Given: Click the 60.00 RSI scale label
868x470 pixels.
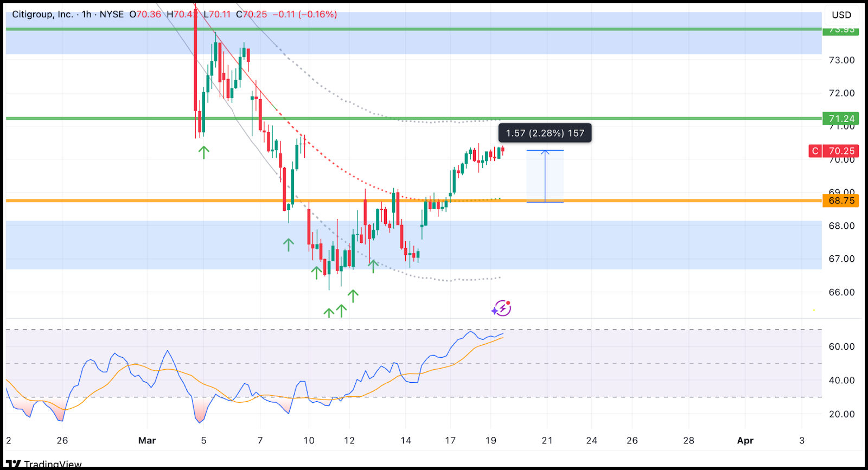Looking at the screenshot, I should pyautogui.click(x=841, y=346).
